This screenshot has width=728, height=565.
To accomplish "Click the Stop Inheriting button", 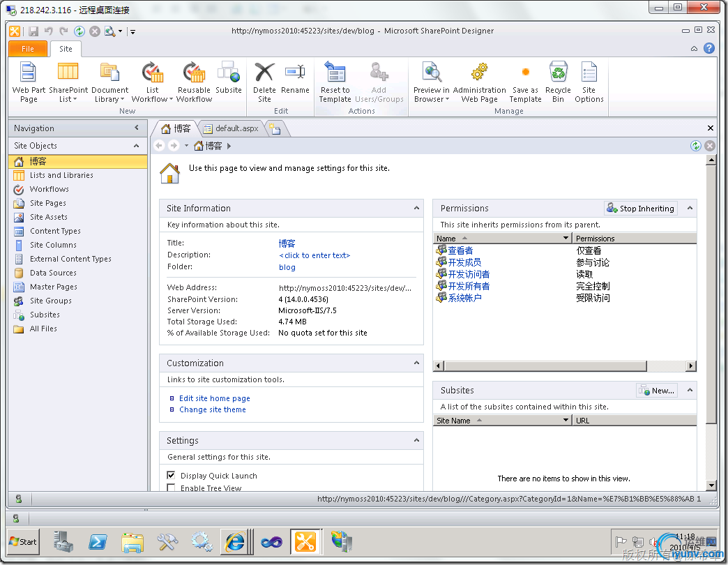I will 641,209.
